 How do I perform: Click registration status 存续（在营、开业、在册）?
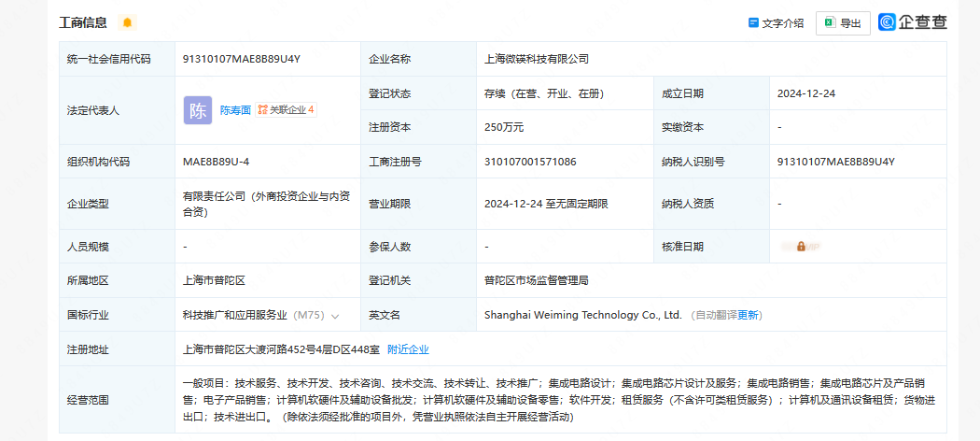click(544, 93)
